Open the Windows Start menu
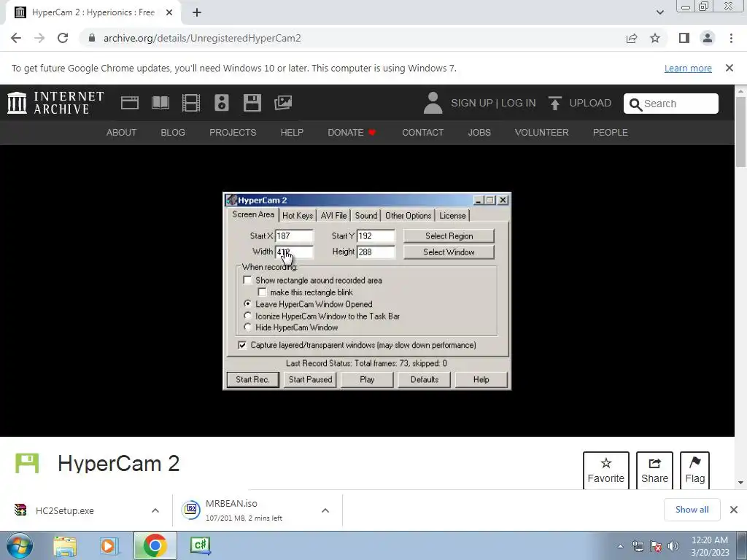 pyautogui.click(x=19, y=545)
